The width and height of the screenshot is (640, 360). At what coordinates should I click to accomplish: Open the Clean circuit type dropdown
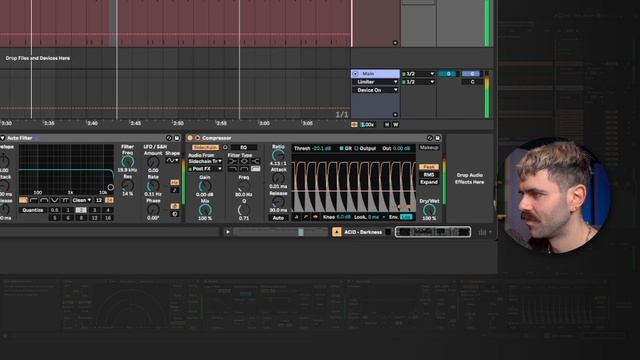point(82,200)
